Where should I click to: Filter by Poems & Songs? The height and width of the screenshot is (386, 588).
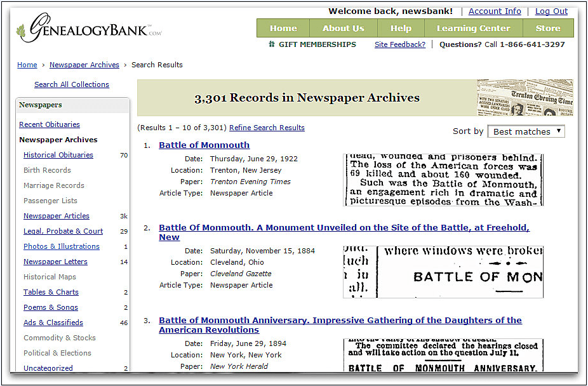[x=51, y=307]
